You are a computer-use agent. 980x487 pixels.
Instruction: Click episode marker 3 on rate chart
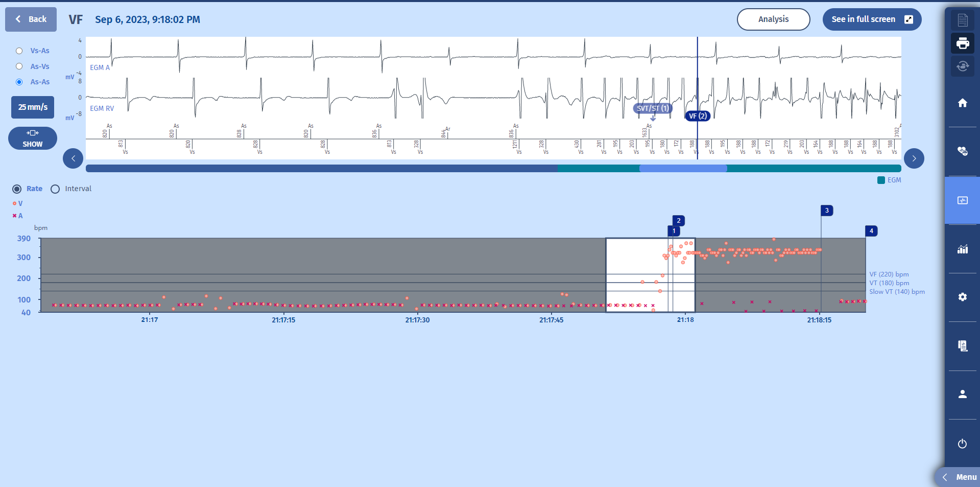tap(826, 211)
